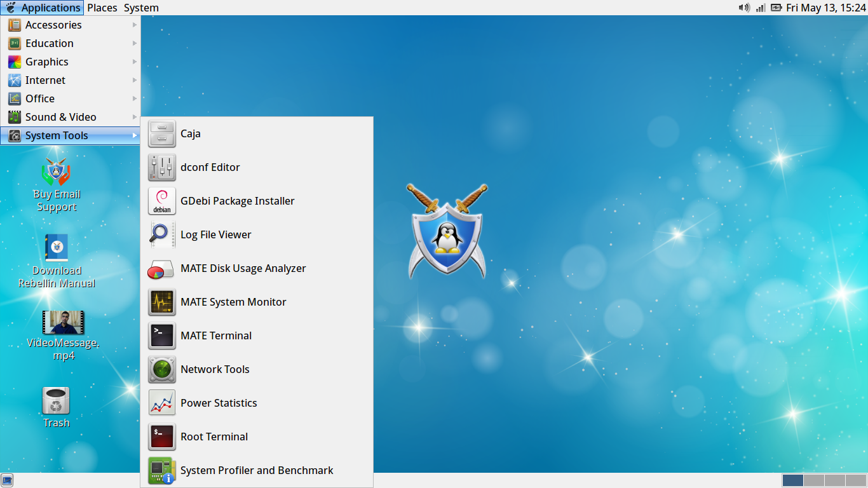Choose Root Terminal label

point(214,437)
